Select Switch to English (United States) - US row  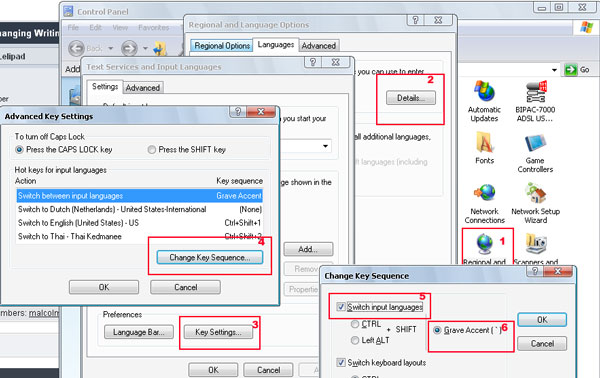pos(140,223)
